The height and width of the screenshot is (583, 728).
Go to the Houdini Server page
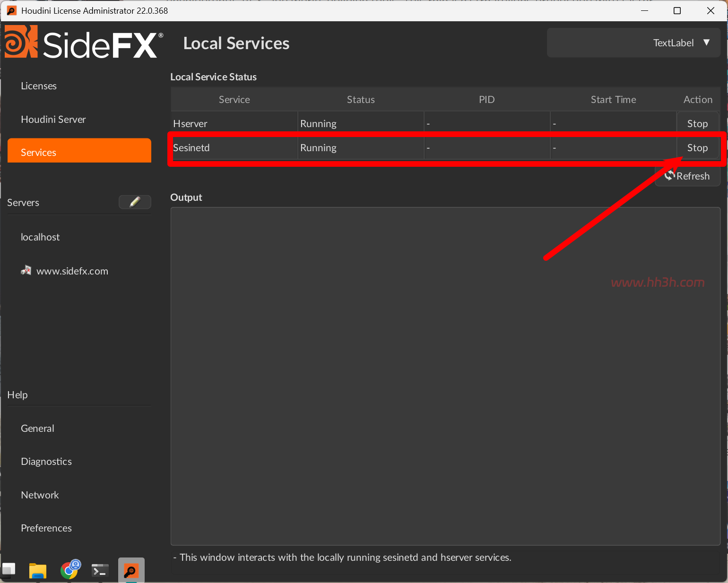tap(53, 120)
